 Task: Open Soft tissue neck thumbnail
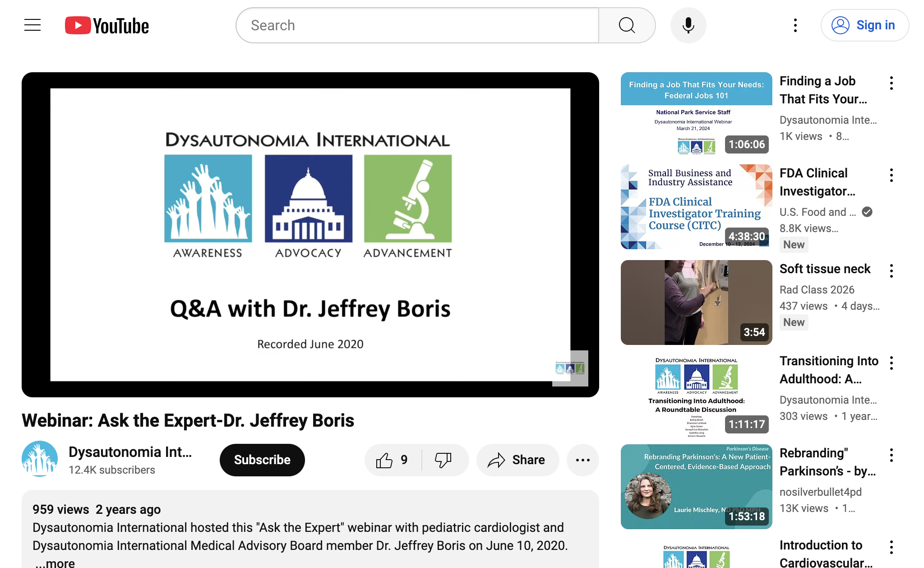697,303
